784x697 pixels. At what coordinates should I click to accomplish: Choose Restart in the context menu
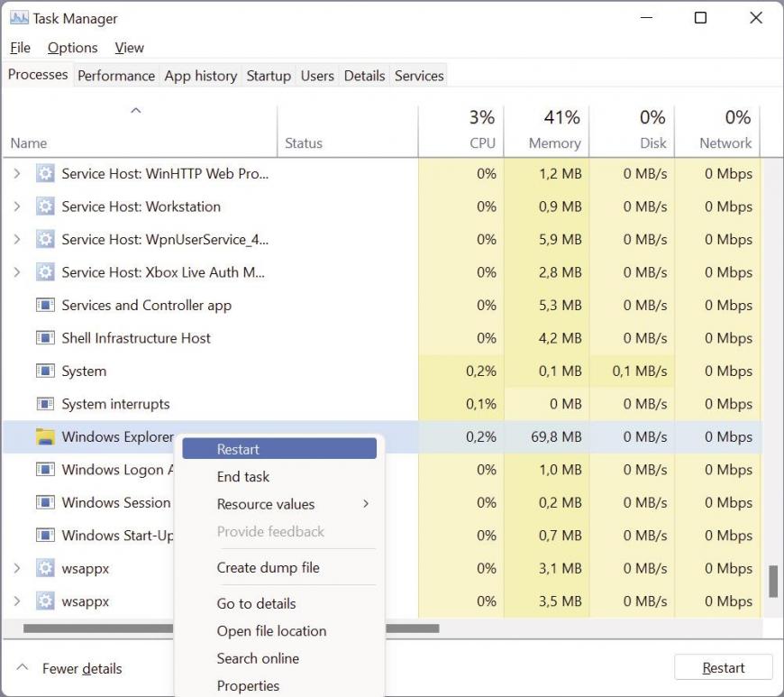[279, 449]
